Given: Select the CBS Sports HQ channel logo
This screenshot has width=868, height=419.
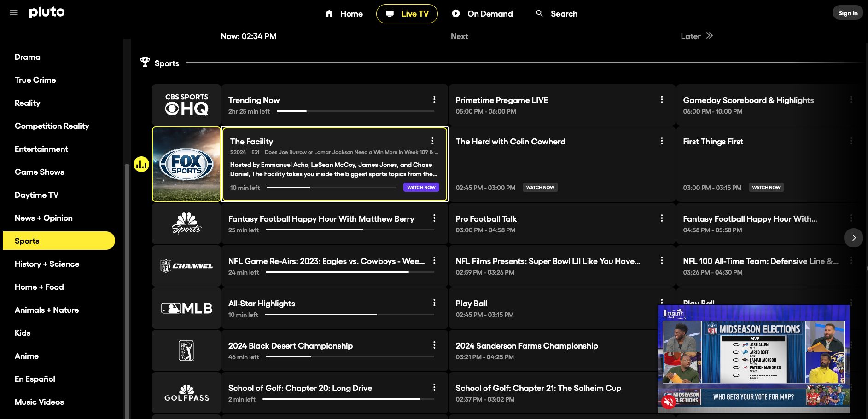Looking at the screenshot, I should coord(186,104).
